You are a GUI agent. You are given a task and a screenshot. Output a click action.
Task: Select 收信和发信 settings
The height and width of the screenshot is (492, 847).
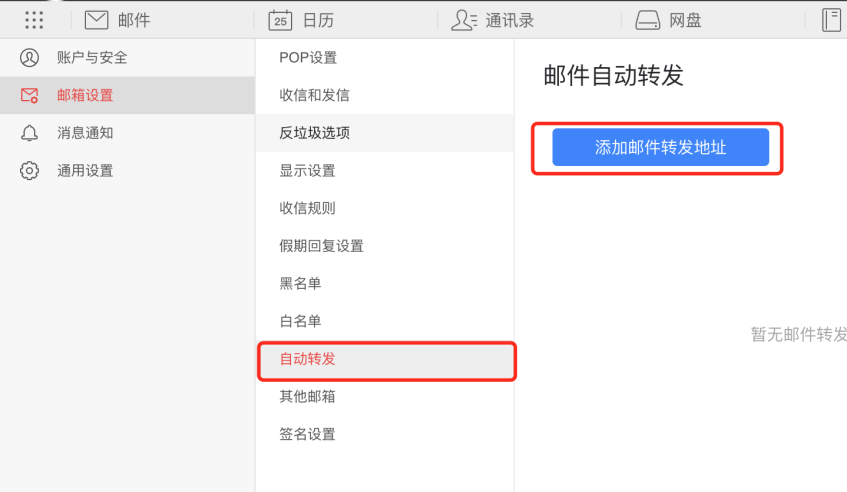(x=385, y=95)
